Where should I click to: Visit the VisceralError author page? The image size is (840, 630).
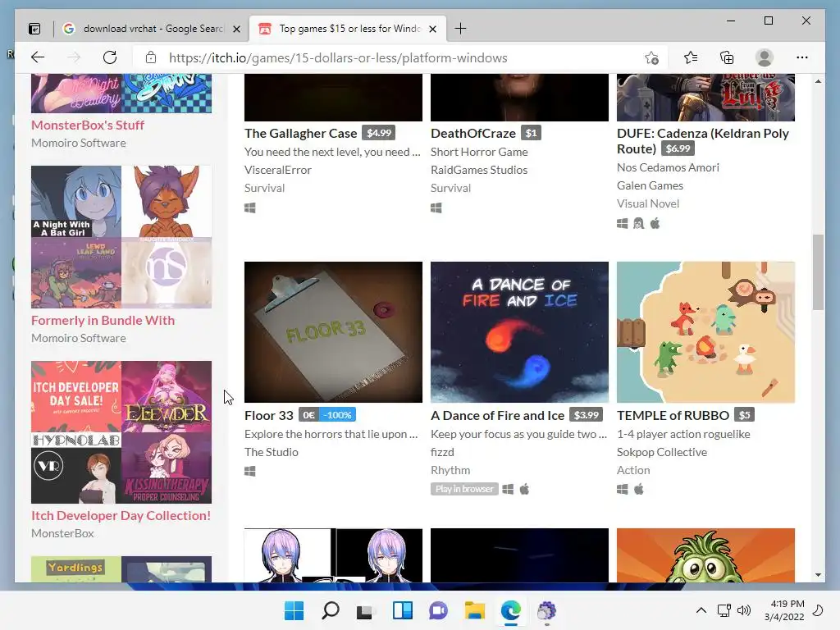277,170
